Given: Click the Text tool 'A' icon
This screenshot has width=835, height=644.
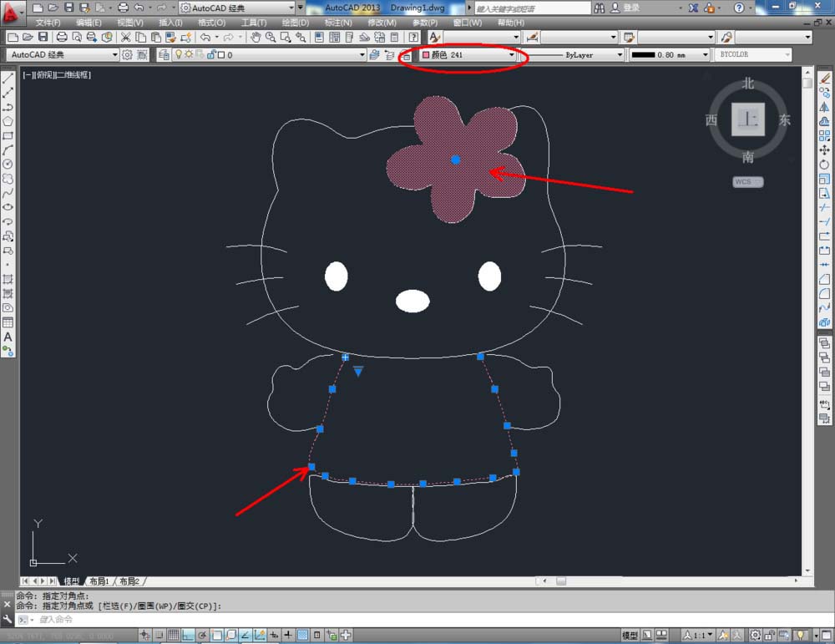Looking at the screenshot, I should (8, 337).
